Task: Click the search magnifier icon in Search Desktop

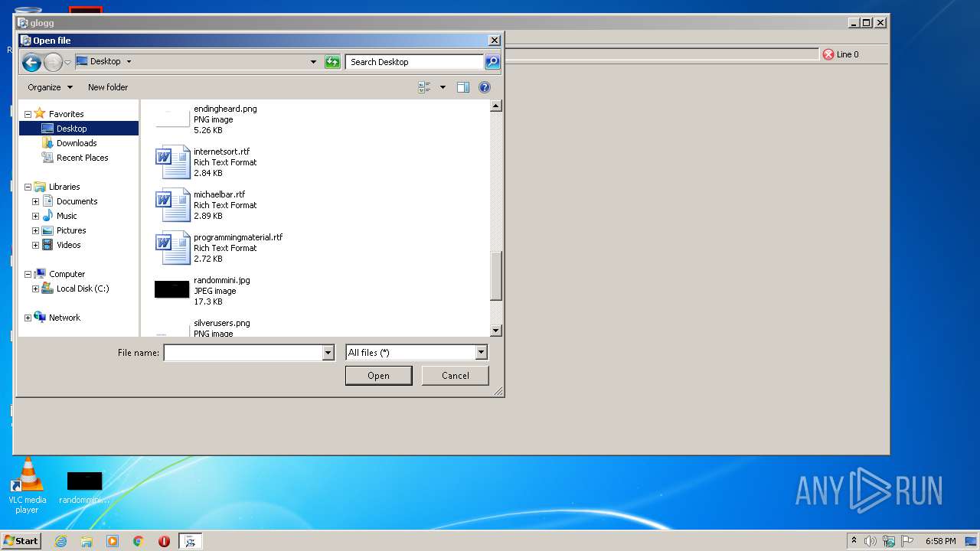Action: pos(492,62)
